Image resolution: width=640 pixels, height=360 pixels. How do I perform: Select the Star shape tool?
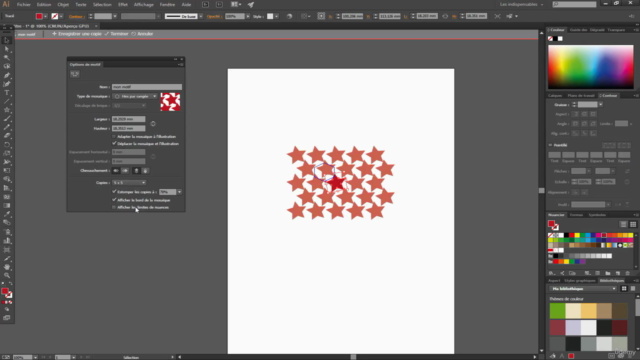point(7,110)
